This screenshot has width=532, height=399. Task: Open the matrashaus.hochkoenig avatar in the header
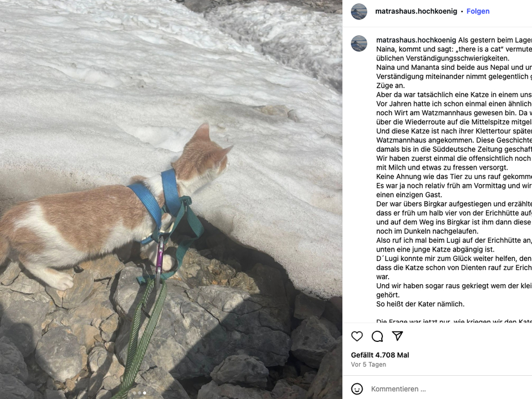pyautogui.click(x=359, y=12)
